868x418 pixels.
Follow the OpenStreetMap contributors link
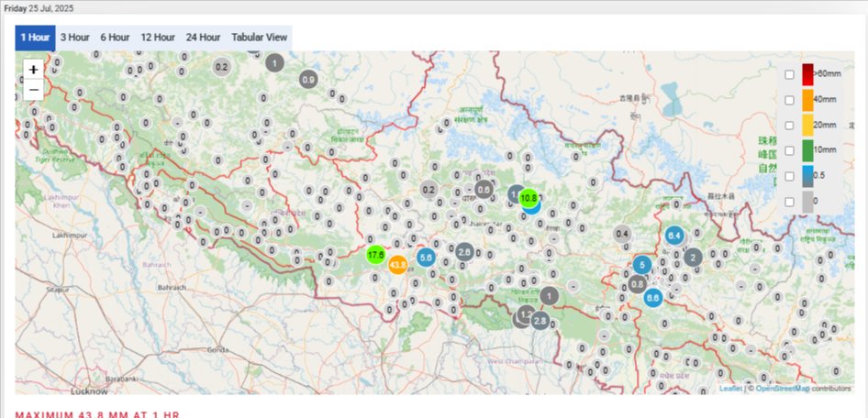[782, 389]
